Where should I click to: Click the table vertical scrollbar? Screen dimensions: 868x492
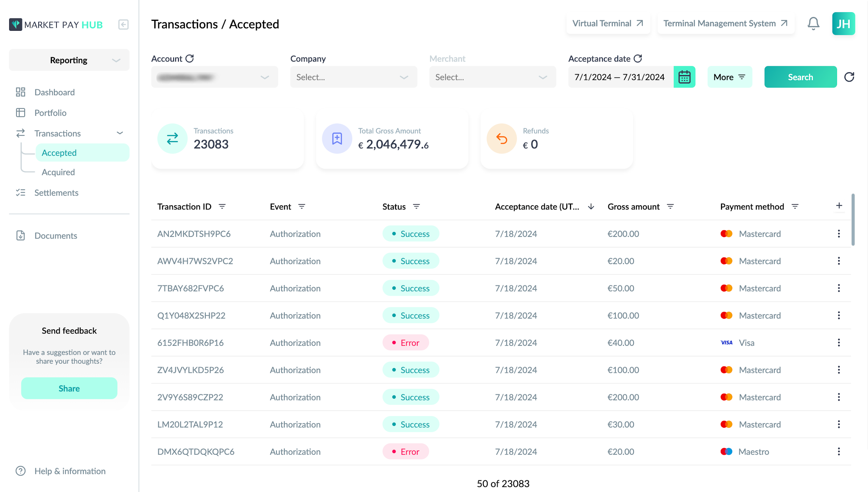pos(853,220)
